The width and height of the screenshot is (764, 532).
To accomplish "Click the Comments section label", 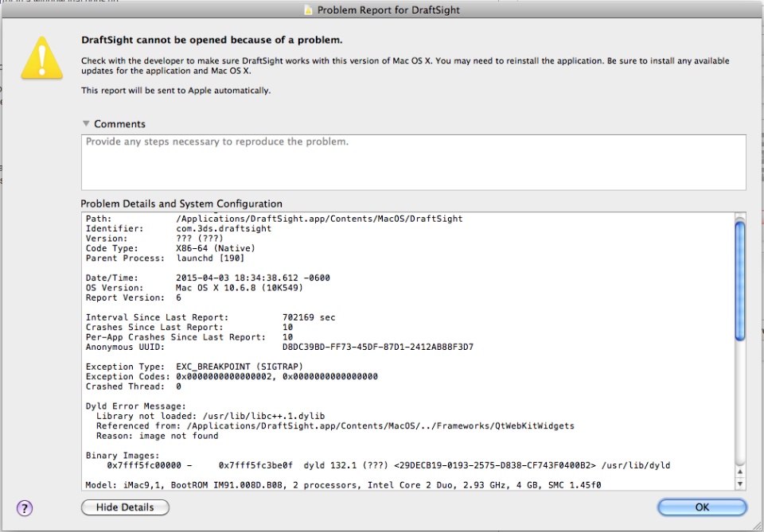I will [119, 124].
